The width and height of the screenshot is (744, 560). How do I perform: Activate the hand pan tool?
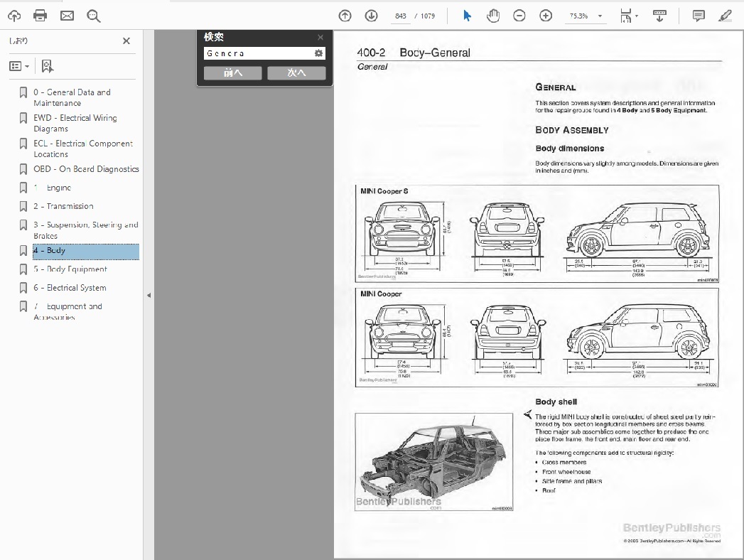click(x=493, y=16)
